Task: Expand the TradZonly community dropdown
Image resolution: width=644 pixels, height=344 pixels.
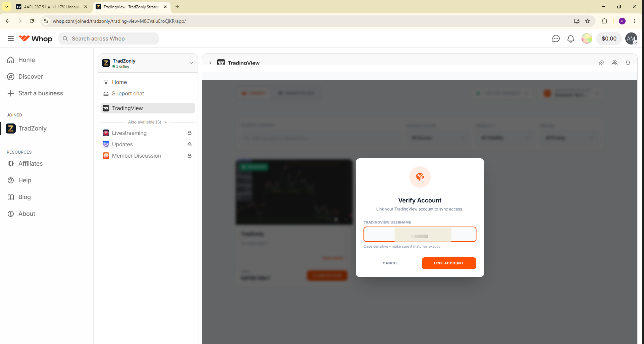Action: coord(192,63)
